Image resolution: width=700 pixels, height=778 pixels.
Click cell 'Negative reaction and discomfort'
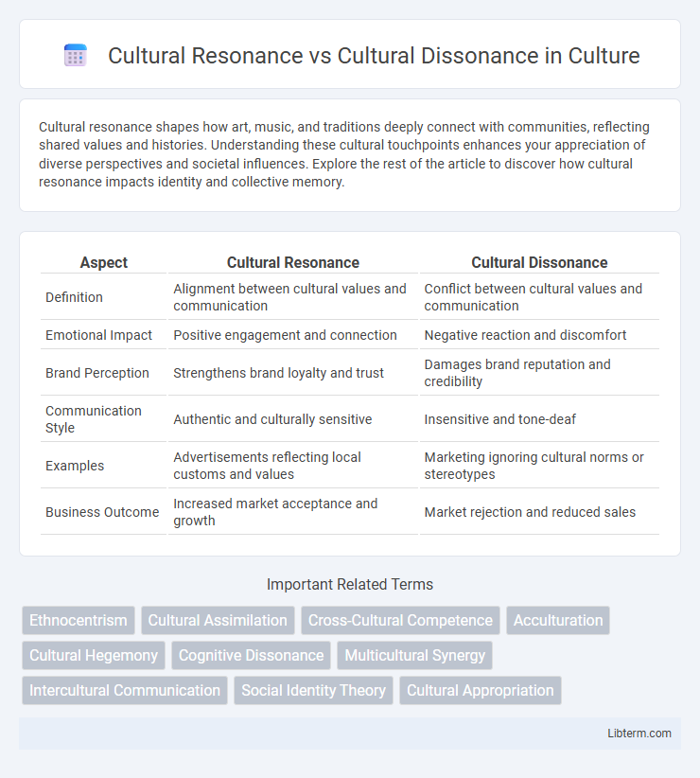point(539,335)
